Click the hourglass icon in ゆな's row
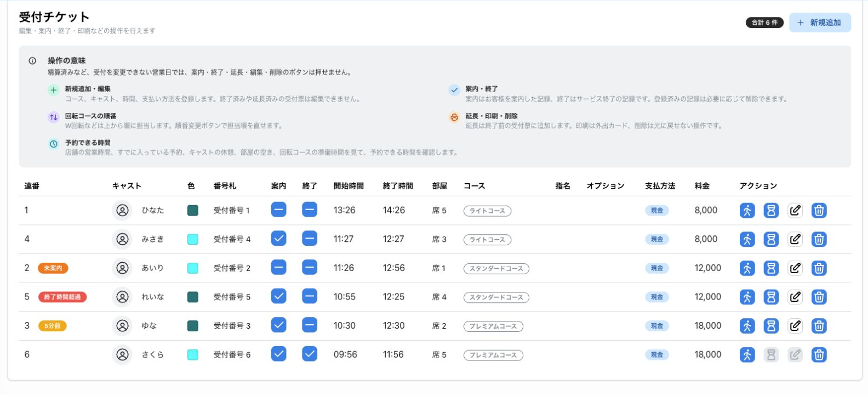The image size is (868, 395). coord(771,326)
